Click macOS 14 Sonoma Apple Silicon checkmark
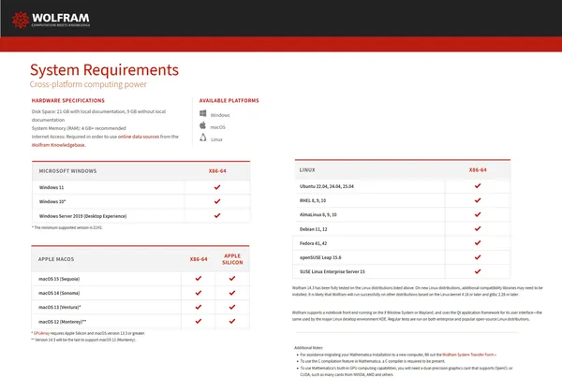Image resolution: width=562 pixels, height=392 pixels. click(x=232, y=293)
